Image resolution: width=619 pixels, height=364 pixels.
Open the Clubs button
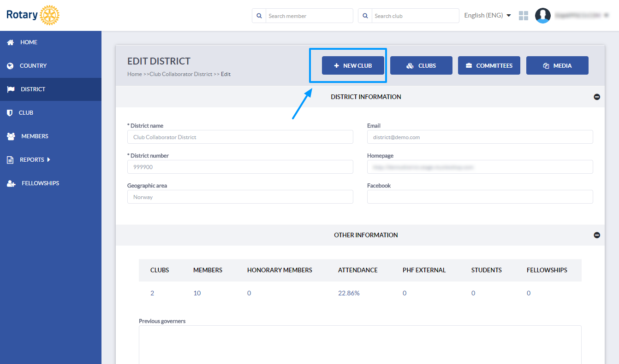tap(421, 65)
